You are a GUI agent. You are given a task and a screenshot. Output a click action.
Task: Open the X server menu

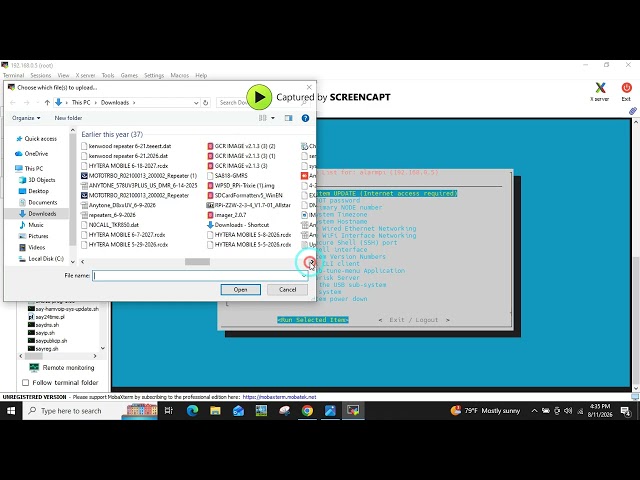[85, 76]
